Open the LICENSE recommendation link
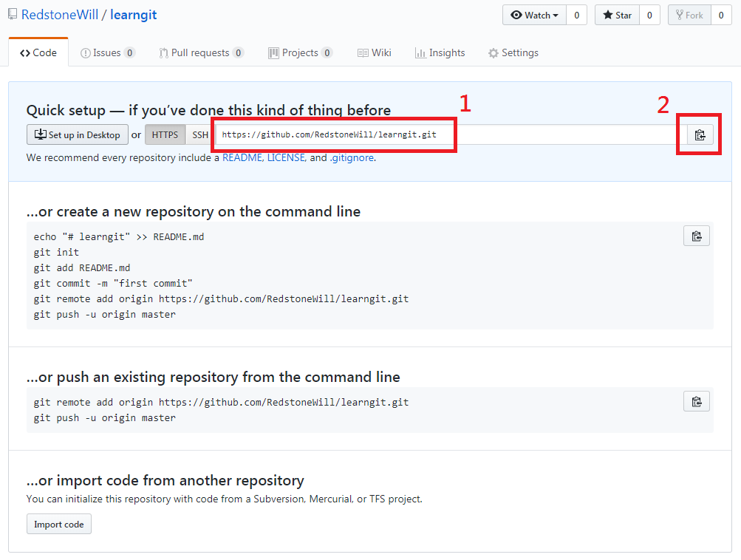This screenshot has height=560, width=741. [x=286, y=157]
